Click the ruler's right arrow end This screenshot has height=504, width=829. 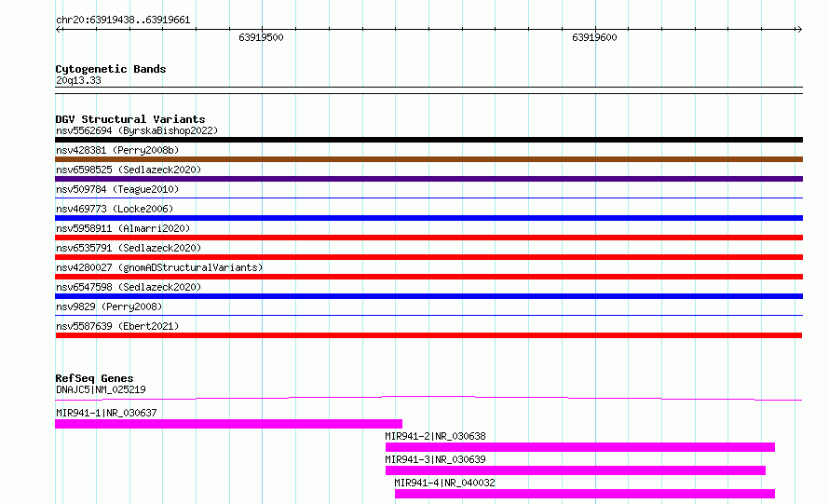[799, 30]
